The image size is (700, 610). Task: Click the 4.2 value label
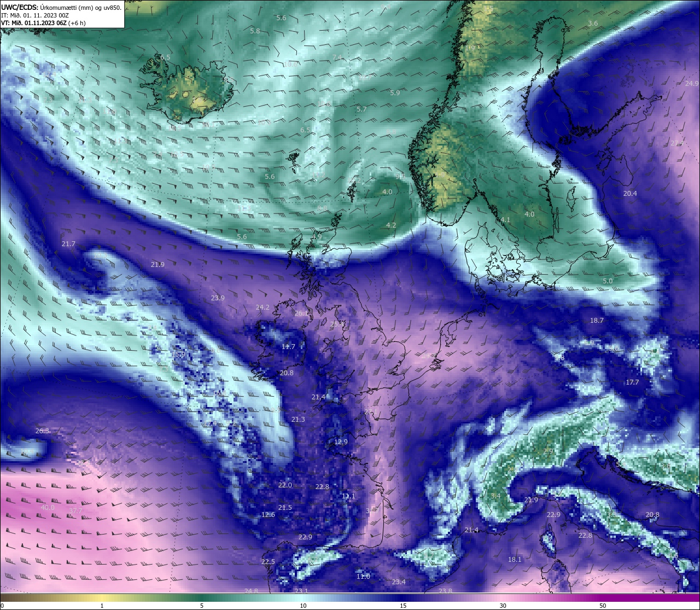[x=391, y=225]
